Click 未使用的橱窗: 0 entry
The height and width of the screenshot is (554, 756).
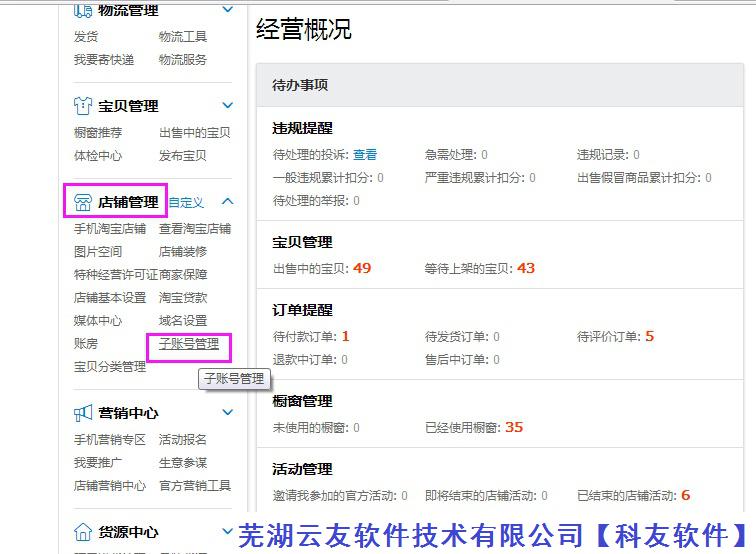316,428
